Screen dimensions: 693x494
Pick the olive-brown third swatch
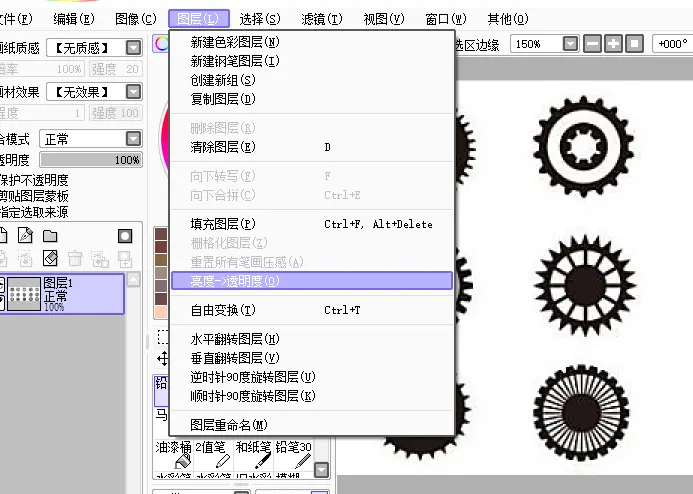160,260
